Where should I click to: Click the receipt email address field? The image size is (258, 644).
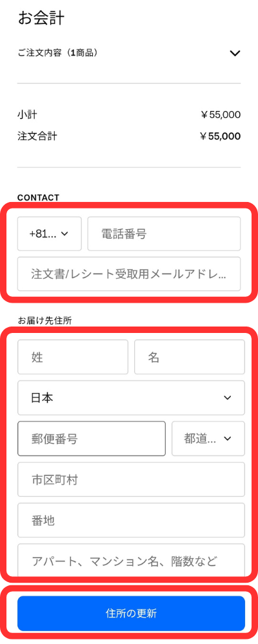click(129, 274)
